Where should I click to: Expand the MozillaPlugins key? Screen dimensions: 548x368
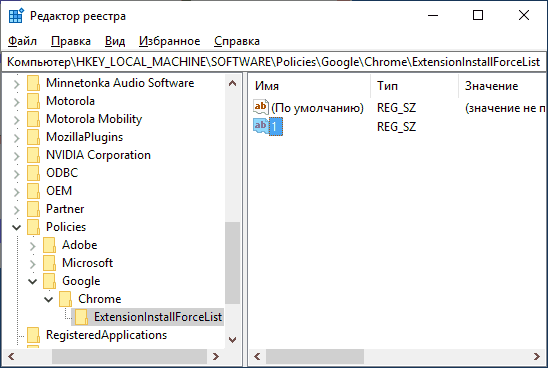pyautogui.click(x=16, y=138)
